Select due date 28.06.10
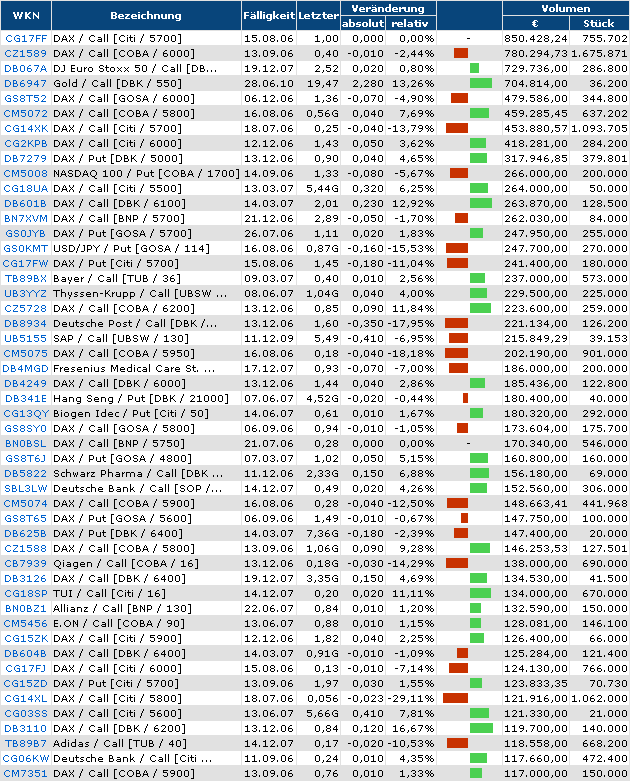630x781 pixels. (269, 83)
